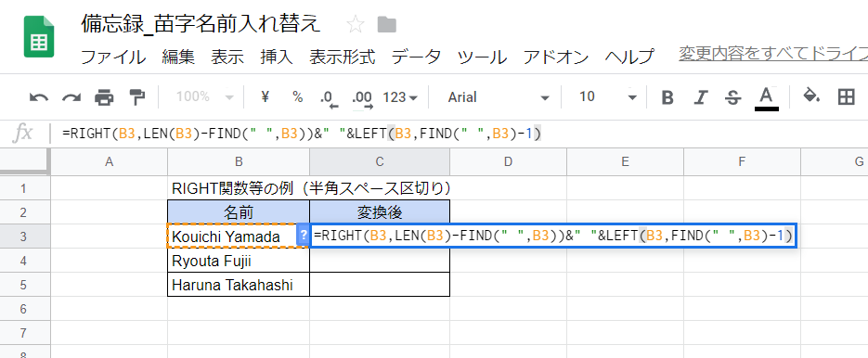Image resolution: width=868 pixels, height=358 pixels.
Task: Print the spreadsheet
Action: tap(104, 97)
